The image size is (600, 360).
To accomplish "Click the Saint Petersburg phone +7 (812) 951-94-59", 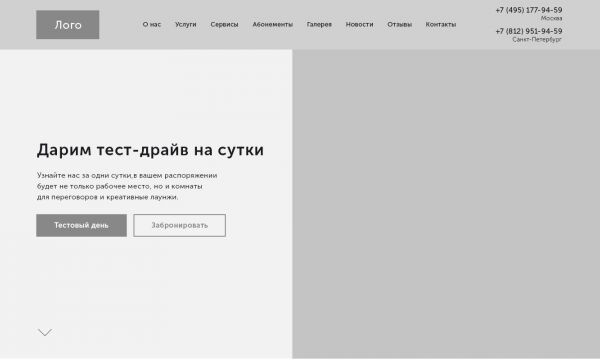I will pyautogui.click(x=529, y=31).
